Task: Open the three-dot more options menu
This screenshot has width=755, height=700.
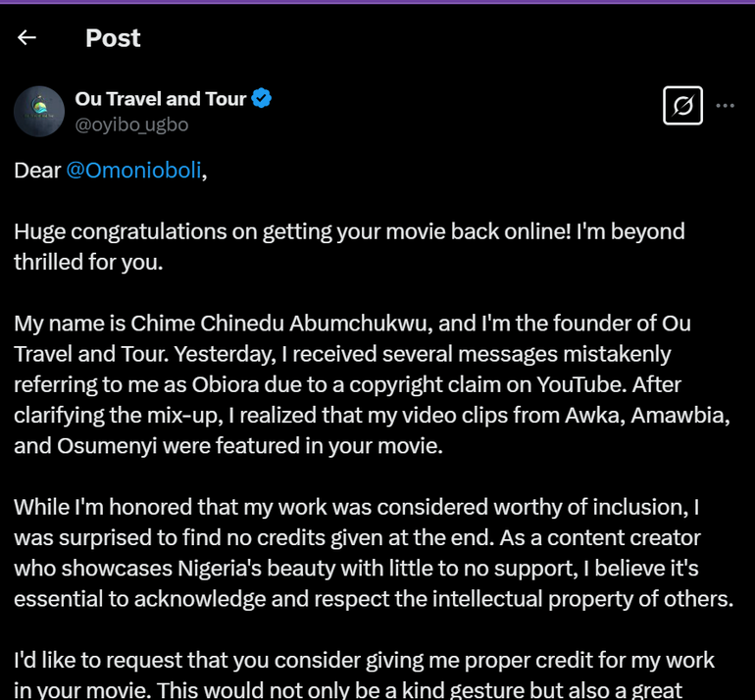Action: [x=726, y=106]
